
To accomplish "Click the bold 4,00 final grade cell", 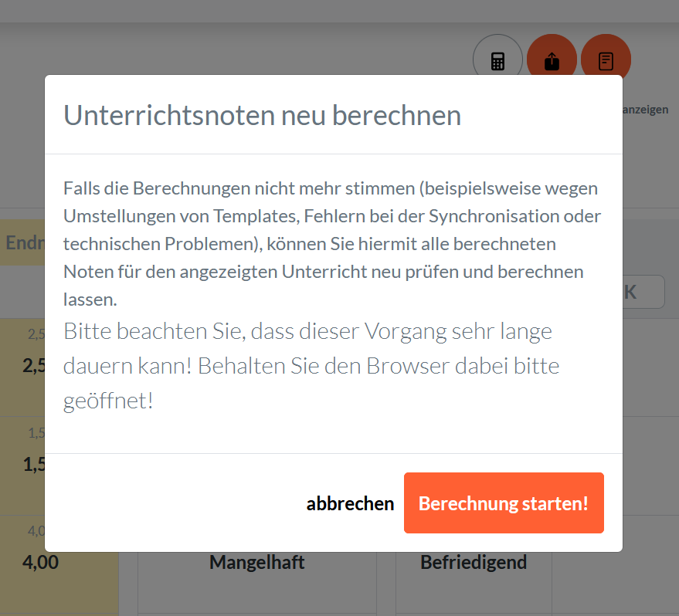I will [x=41, y=563].
